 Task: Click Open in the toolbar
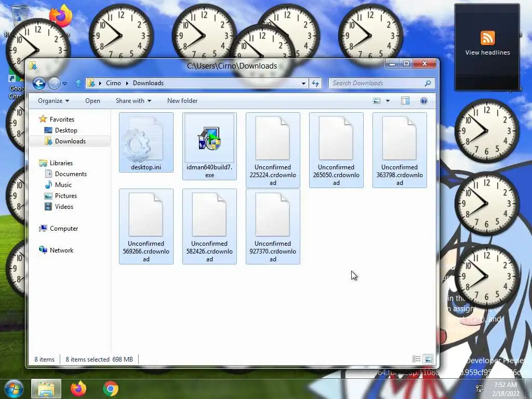92,101
